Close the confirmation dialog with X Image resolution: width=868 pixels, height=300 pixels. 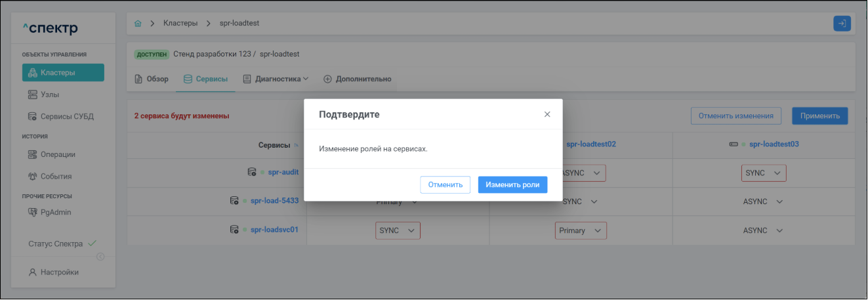[547, 114]
